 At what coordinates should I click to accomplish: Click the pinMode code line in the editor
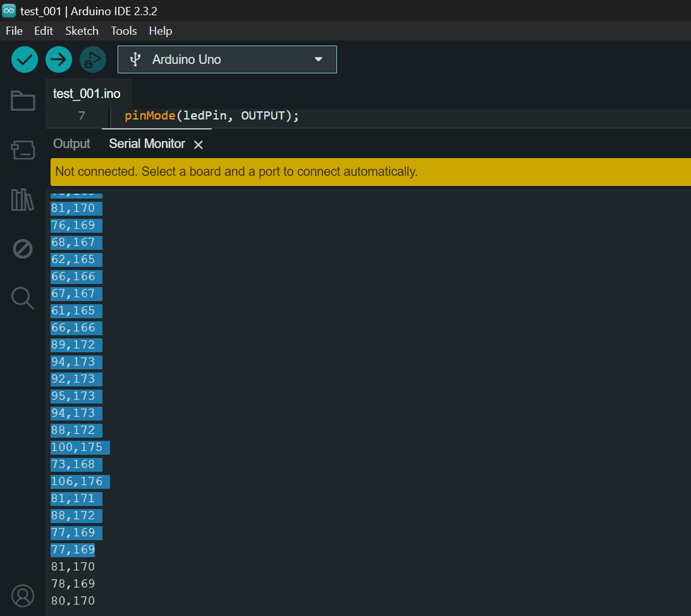click(x=211, y=116)
